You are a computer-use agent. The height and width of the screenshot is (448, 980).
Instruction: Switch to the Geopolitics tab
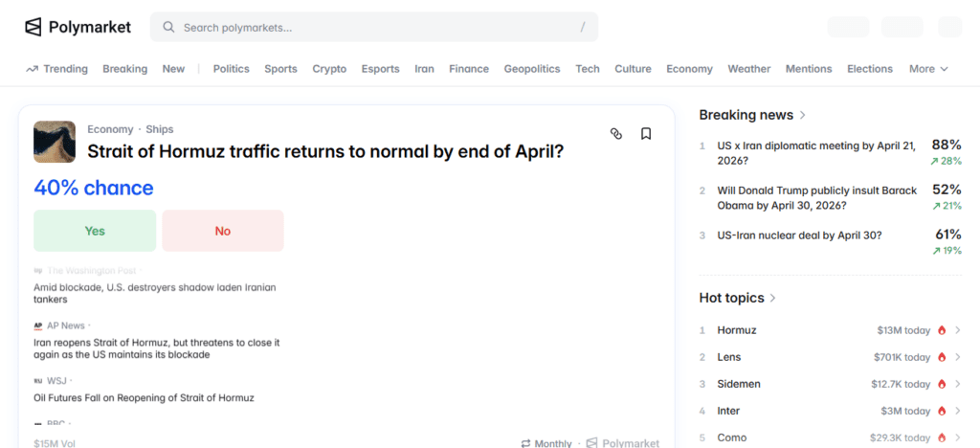(532, 69)
